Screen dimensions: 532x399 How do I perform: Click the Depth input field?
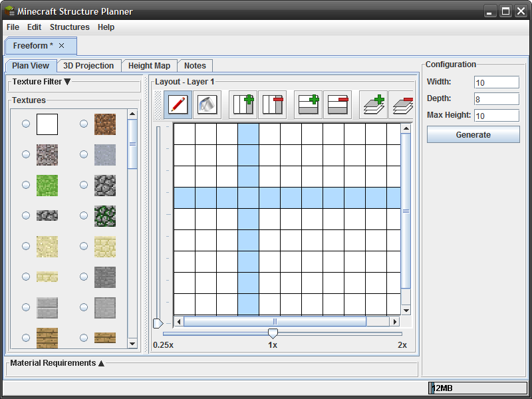pos(497,98)
